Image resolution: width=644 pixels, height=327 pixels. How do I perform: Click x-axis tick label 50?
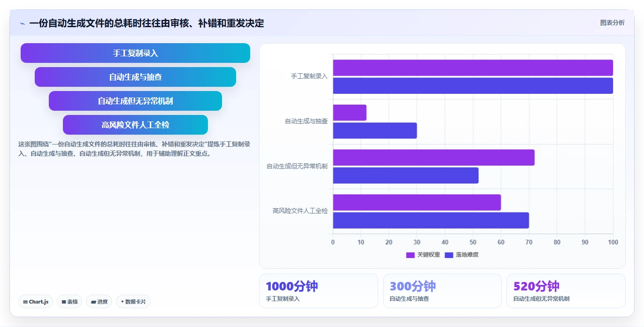tap(473, 242)
